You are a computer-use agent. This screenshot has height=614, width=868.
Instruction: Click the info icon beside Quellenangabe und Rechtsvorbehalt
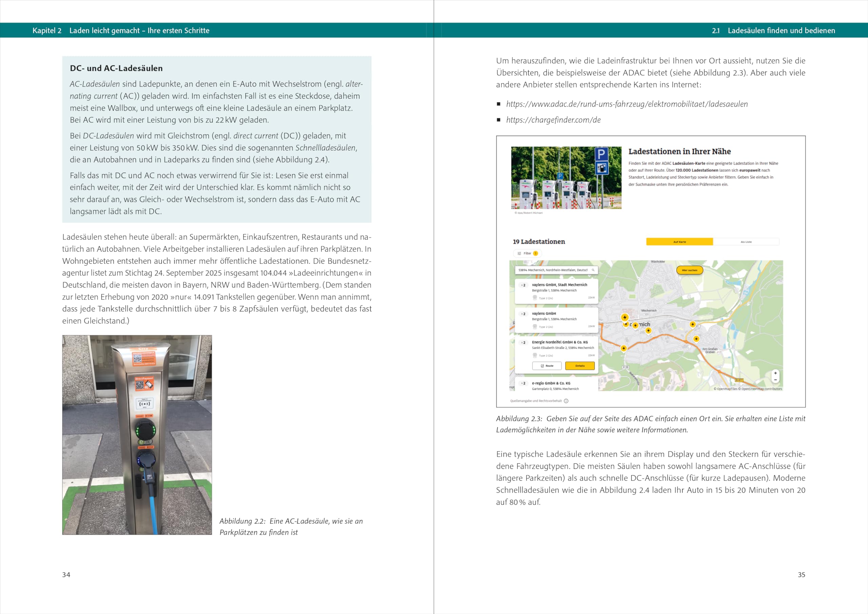[566, 401]
